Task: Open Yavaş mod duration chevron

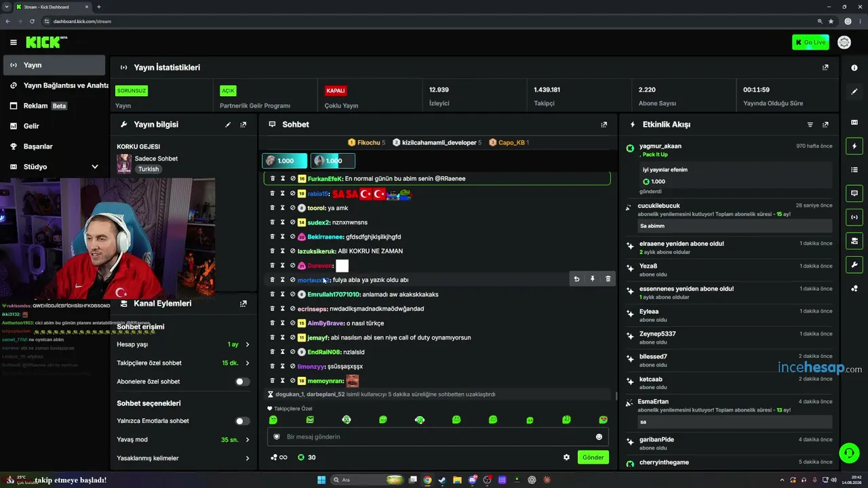Action: tap(247, 440)
